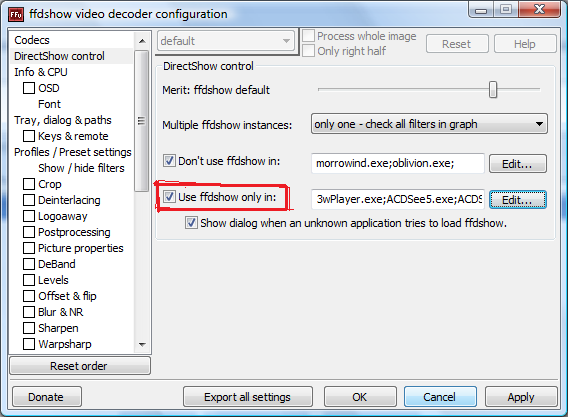Viewport: 569px width, 418px height.
Task: Enable the Sharpen checkbox
Action: click(x=29, y=328)
